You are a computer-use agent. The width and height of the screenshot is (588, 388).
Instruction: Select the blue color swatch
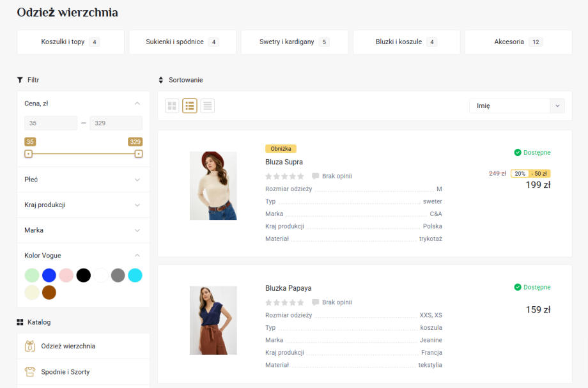pyautogui.click(x=49, y=275)
